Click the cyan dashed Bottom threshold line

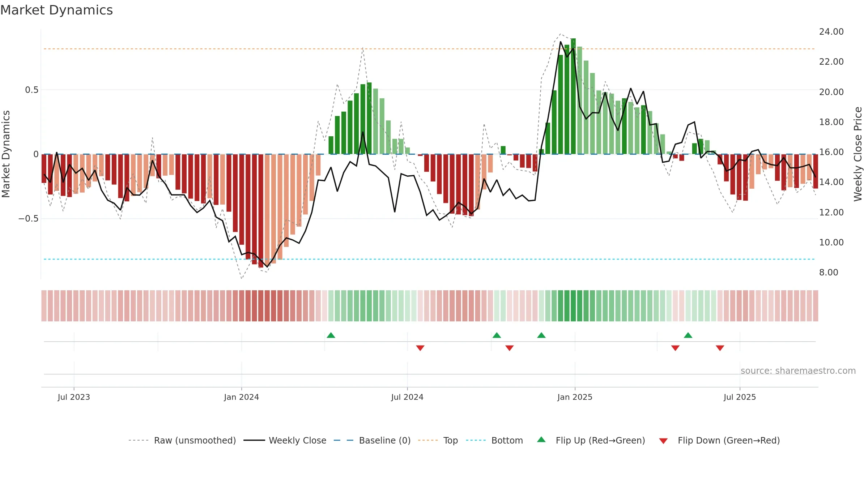[x=429, y=259]
